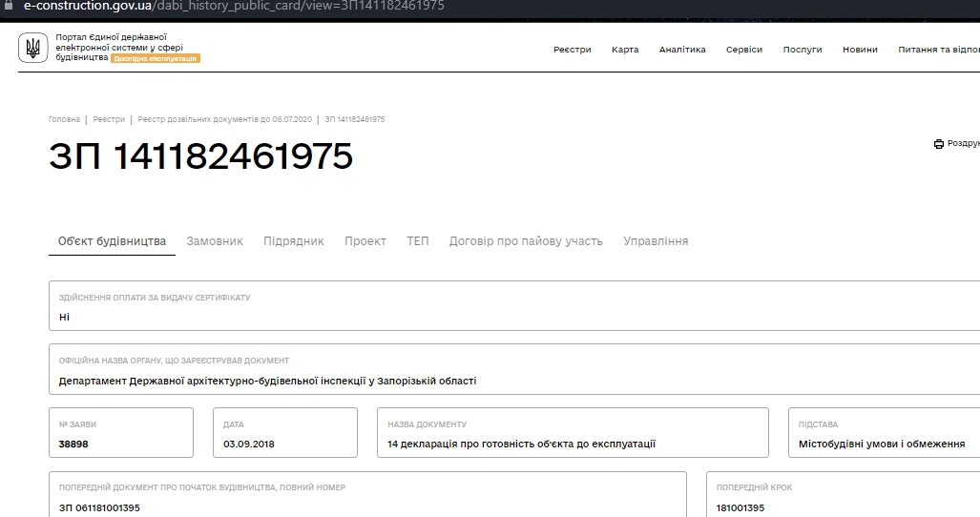Click the Підстава field label

point(818,424)
